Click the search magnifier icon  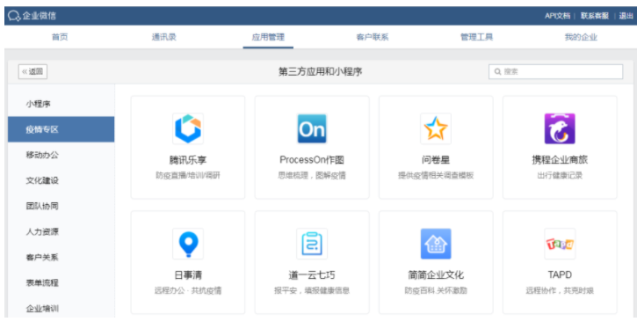[497, 72]
